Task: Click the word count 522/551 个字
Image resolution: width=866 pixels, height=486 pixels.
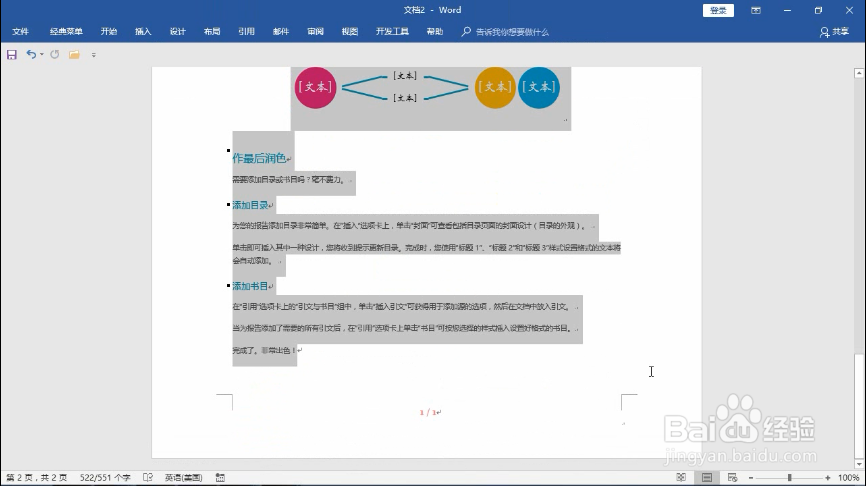Action: (x=105, y=478)
